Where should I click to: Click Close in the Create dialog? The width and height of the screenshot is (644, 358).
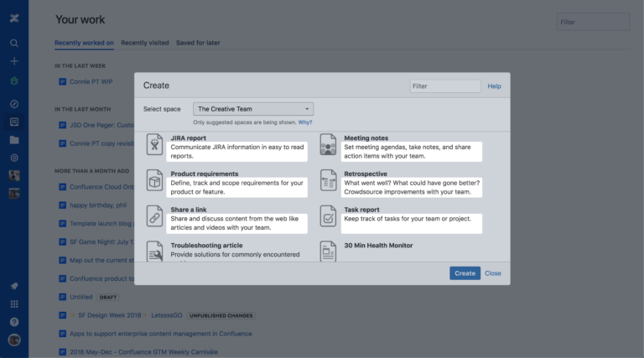(x=493, y=273)
